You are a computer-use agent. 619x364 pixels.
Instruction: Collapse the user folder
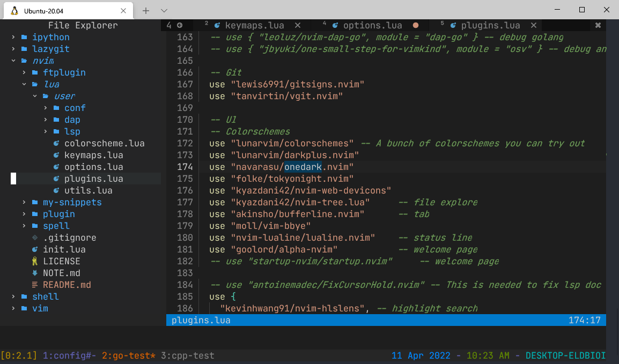click(x=35, y=96)
